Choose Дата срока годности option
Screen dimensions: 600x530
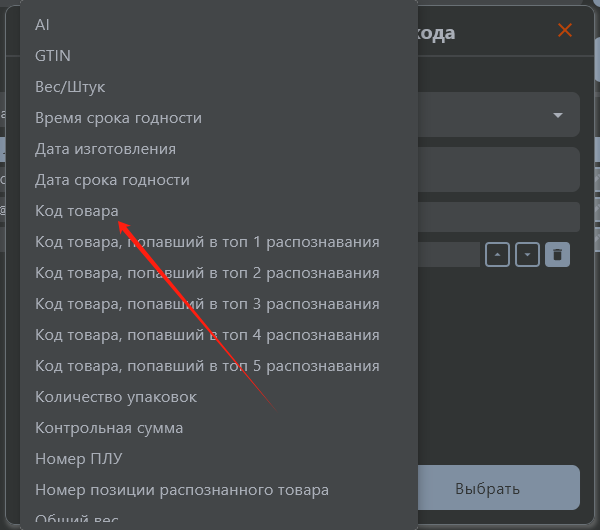[112, 180]
